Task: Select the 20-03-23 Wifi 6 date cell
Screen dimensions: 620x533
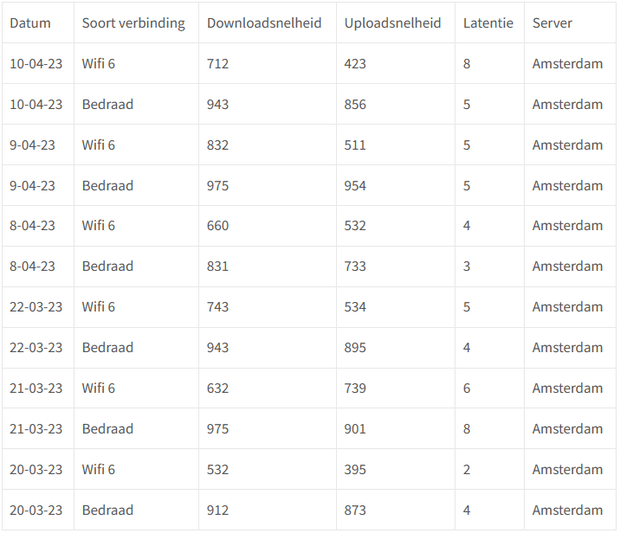Action: pyautogui.click(x=38, y=470)
